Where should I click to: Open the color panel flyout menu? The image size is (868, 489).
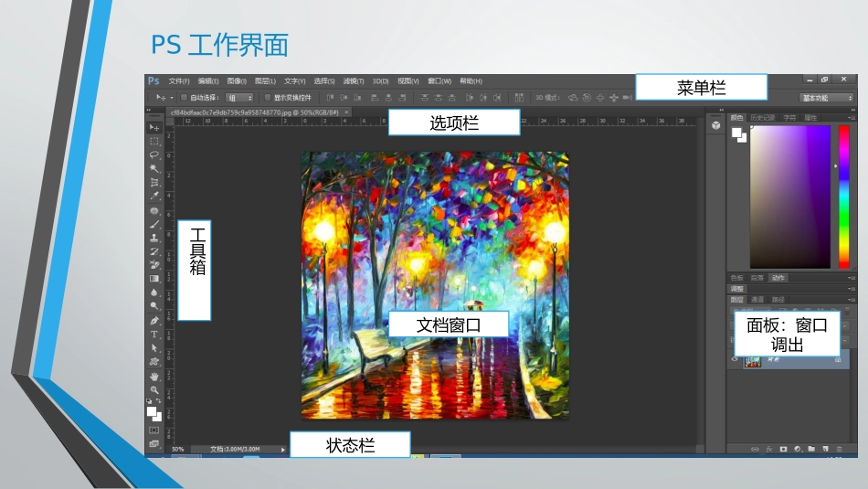[x=851, y=117]
